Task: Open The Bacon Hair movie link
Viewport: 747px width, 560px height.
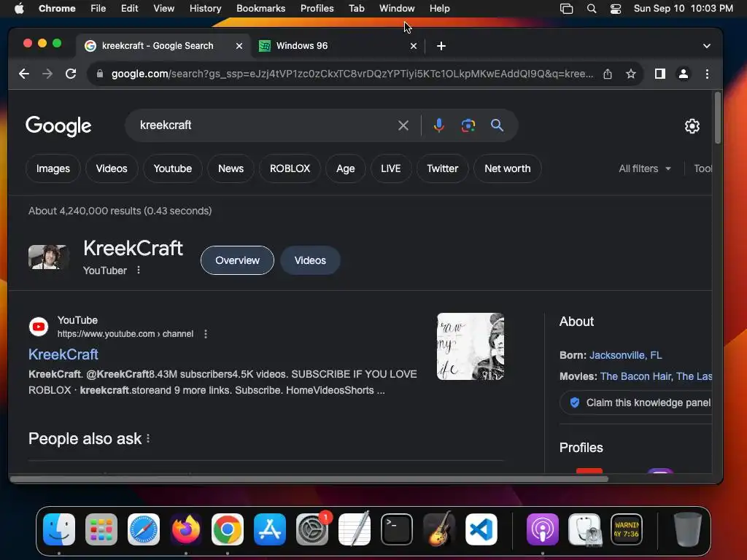Action: (x=635, y=376)
